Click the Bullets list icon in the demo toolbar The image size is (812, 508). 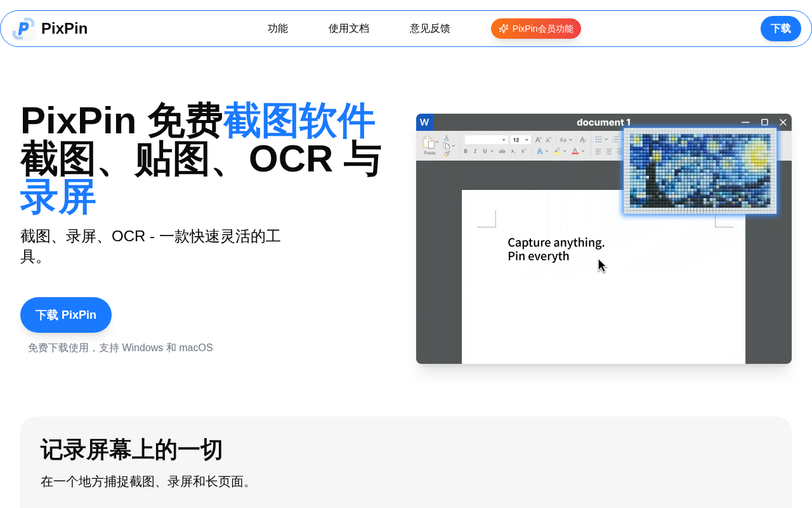click(599, 140)
